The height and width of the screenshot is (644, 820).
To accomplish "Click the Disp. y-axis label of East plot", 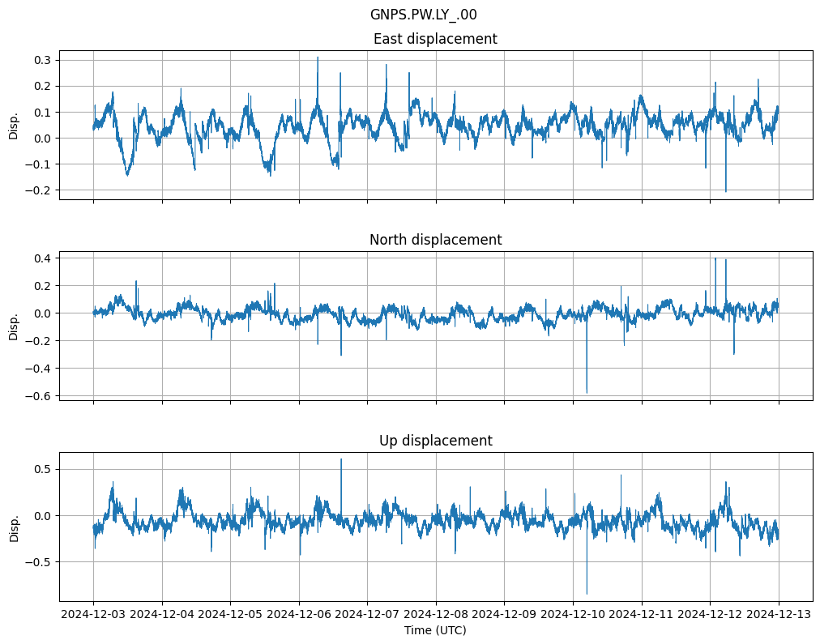I will point(14,127).
